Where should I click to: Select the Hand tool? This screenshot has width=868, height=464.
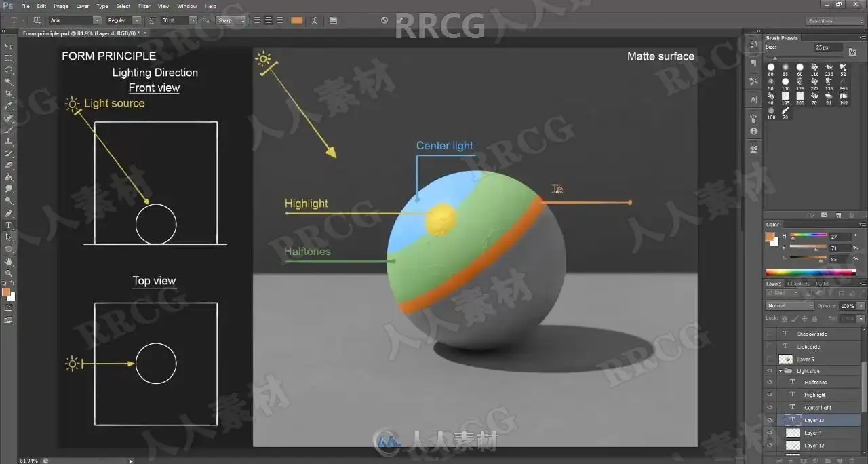pos(9,261)
